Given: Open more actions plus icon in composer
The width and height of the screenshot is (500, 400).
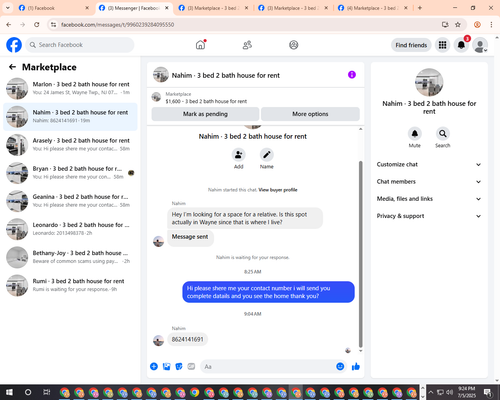Looking at the screenshot, I should tap(154, 367).
